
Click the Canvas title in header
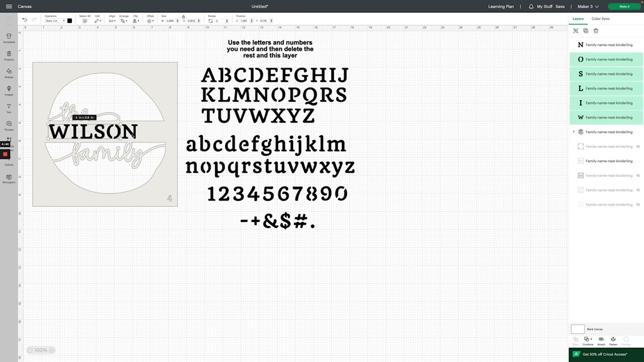25,7
